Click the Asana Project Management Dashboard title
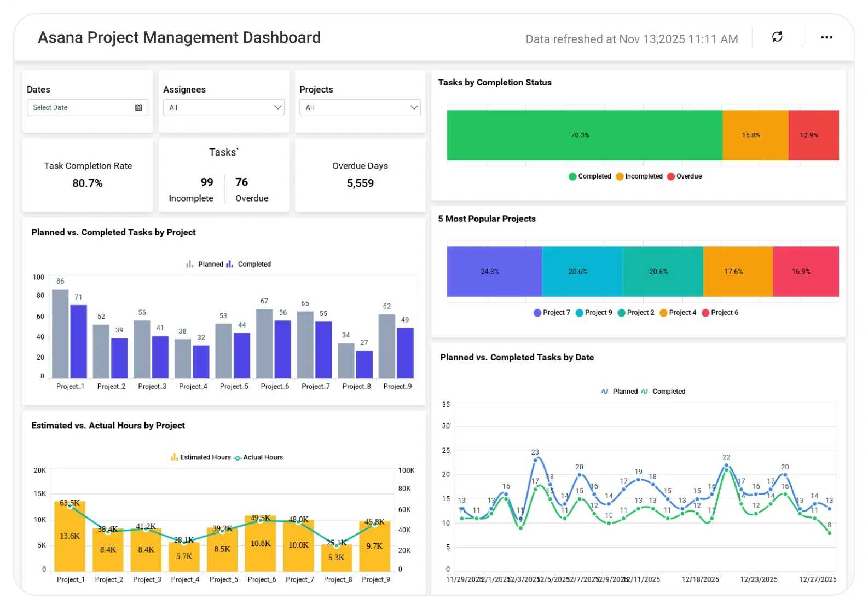Screen dimensions: 868x609 coord(179,37)
